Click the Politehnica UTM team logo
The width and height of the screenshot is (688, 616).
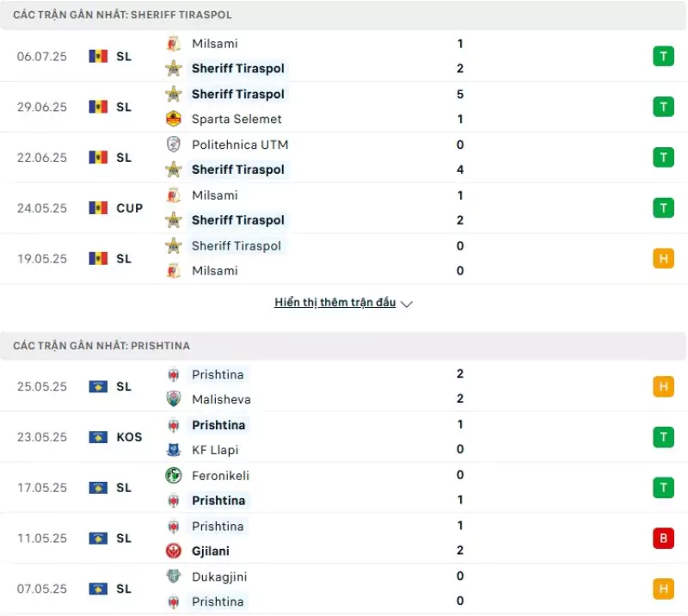[x=174, y=144]
